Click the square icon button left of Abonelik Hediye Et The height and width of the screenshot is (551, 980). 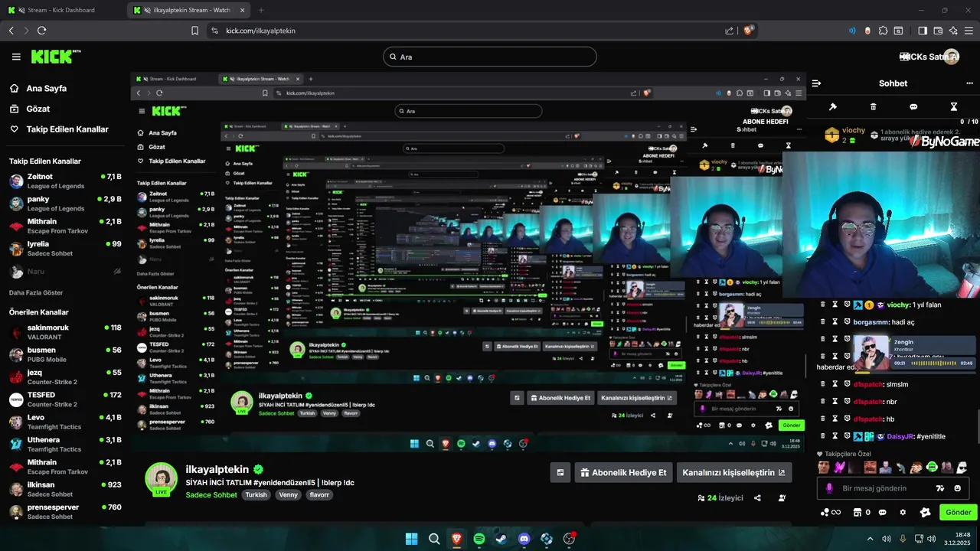(x=560, y=472)
